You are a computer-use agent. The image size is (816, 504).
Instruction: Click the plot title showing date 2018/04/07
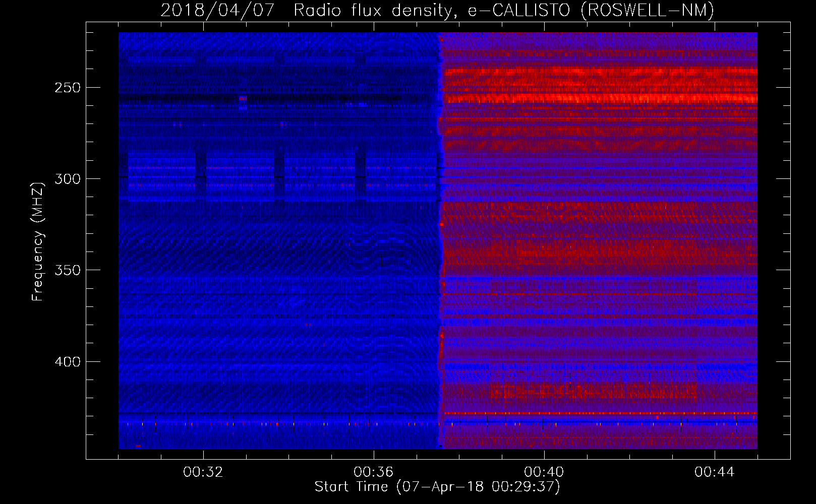click(x=437, y=10)
